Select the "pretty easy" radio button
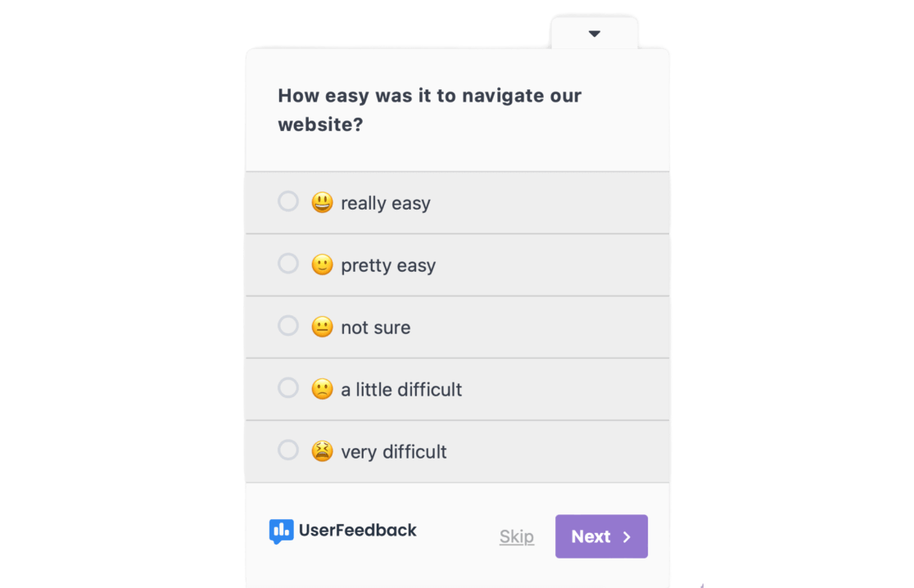This screenshot has width=914, height=588. [288, 264]
